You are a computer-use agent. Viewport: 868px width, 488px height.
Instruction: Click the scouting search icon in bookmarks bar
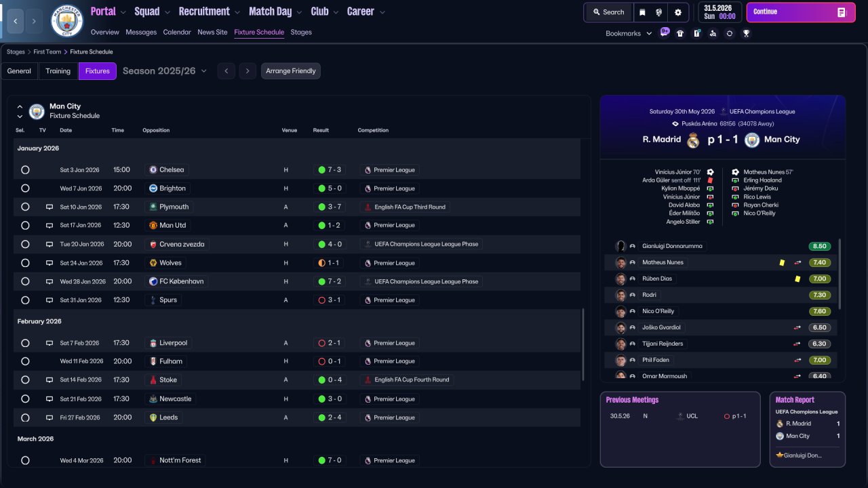point(713,33)
